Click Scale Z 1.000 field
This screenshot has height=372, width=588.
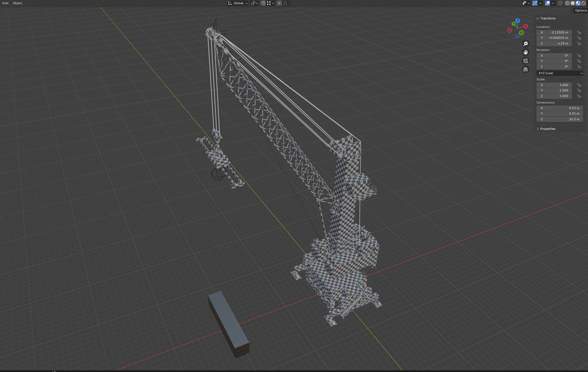(x=554, y=96)
